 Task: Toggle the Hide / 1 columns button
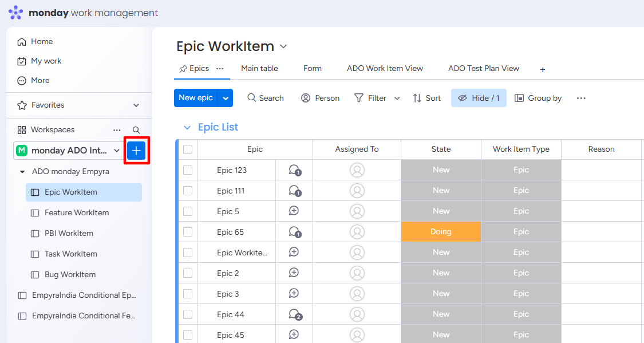click(479, 98)
